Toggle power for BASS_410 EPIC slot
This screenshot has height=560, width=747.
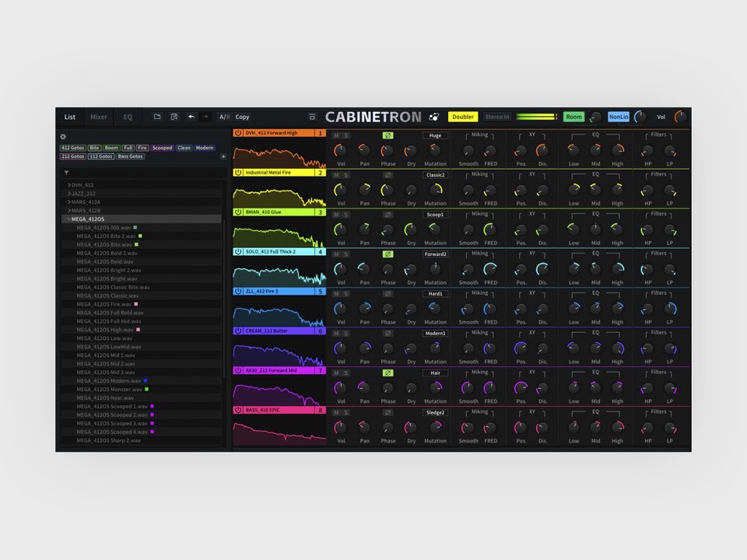tap(238, 410)
